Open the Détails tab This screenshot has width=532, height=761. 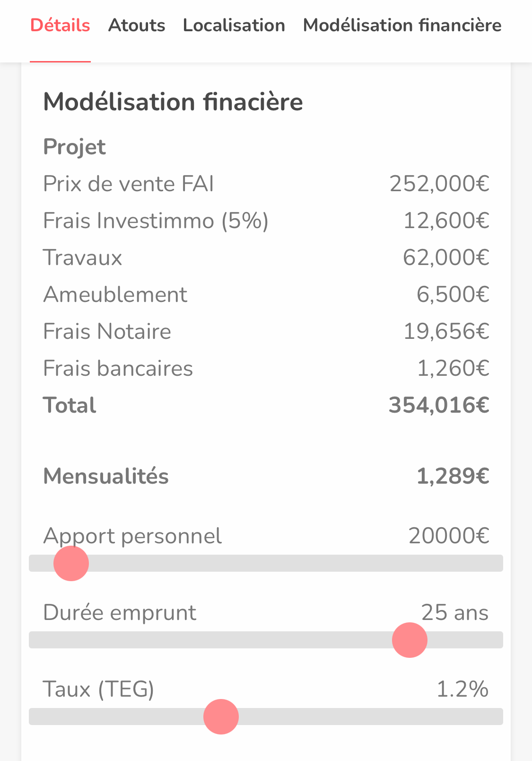tap(60, 26)
